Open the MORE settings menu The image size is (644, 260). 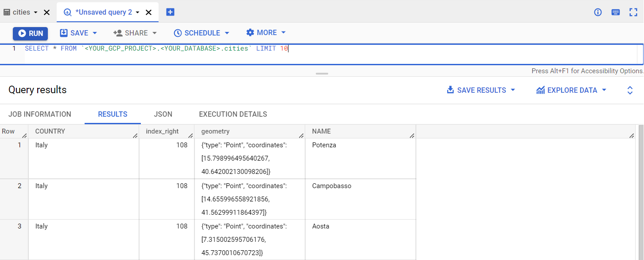pyautogui.click(x=261, y=33)
